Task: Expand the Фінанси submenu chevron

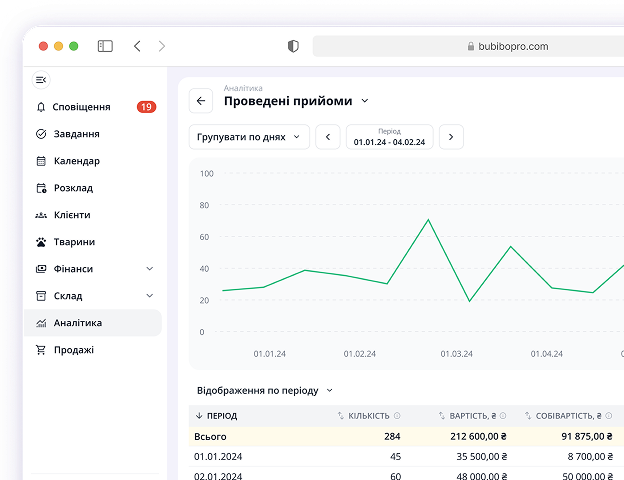Action: [150, 269]
